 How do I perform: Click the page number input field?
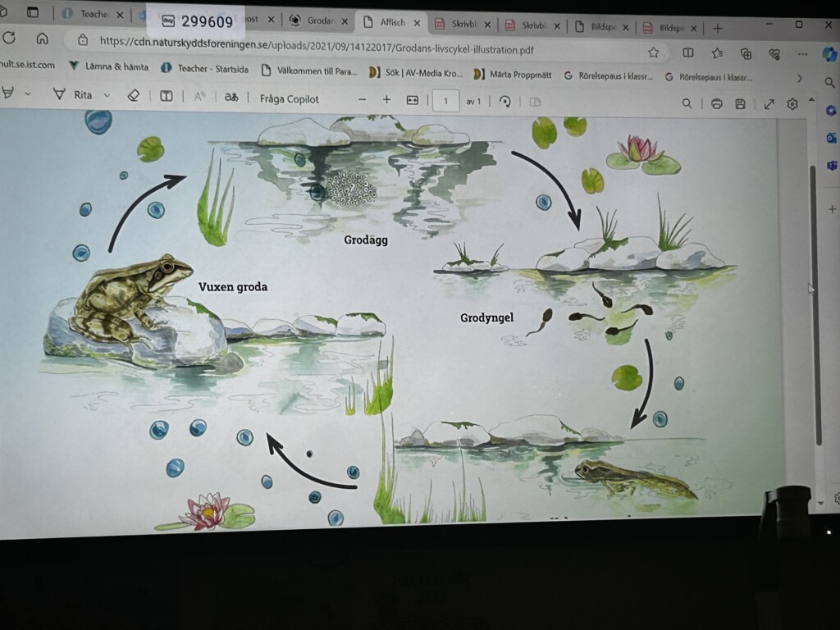pyautogui.click(x=445, y=101)
